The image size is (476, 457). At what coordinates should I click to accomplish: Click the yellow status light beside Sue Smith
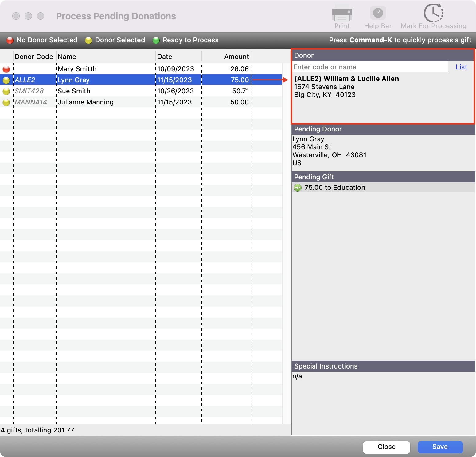[x=6, y=91]
